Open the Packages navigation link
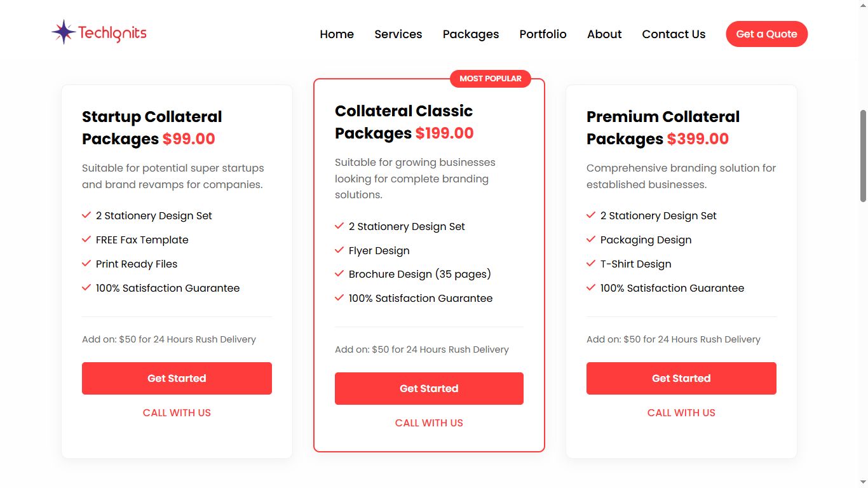The width and height of the screenshot is (868, 488). click(471, 34)
